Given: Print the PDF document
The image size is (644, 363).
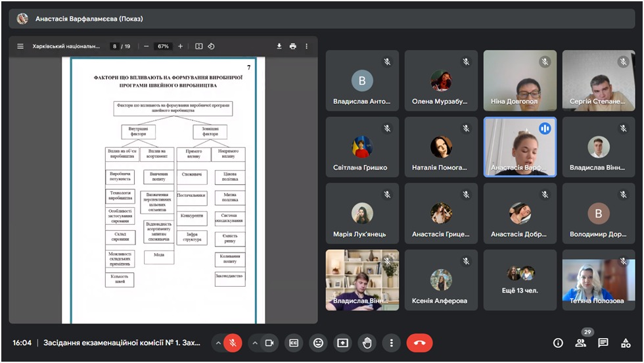Looking at the screenshot, I should 293,47.
